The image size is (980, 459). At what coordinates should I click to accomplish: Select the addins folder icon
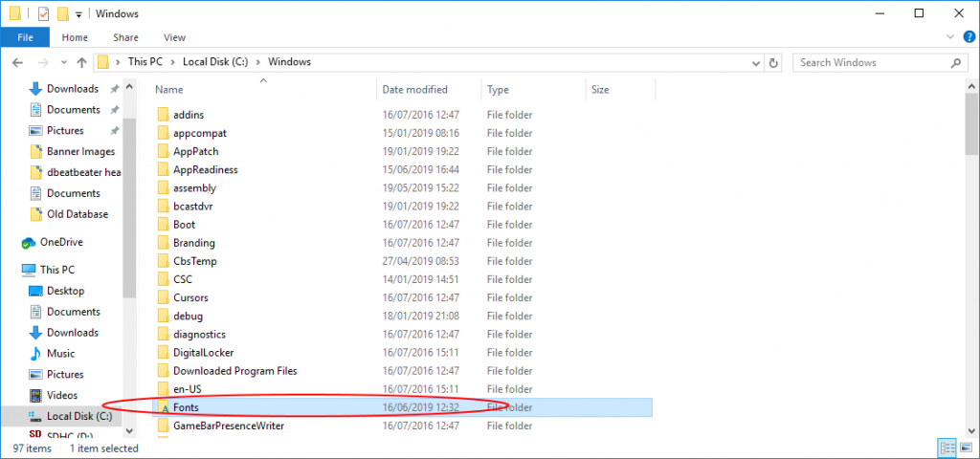163,115
